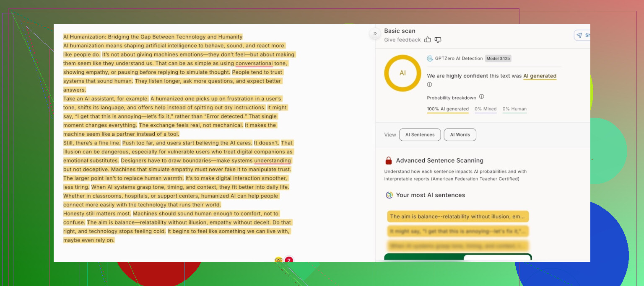Click the red badge showing 2
The width and height of the screenshot is (644, 286).
pos(288,260)
